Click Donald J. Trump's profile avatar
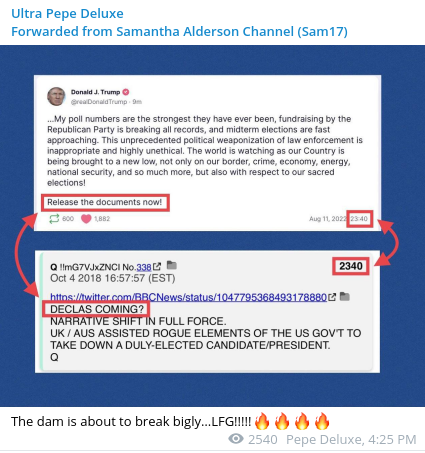 click(x=56, y=96)
